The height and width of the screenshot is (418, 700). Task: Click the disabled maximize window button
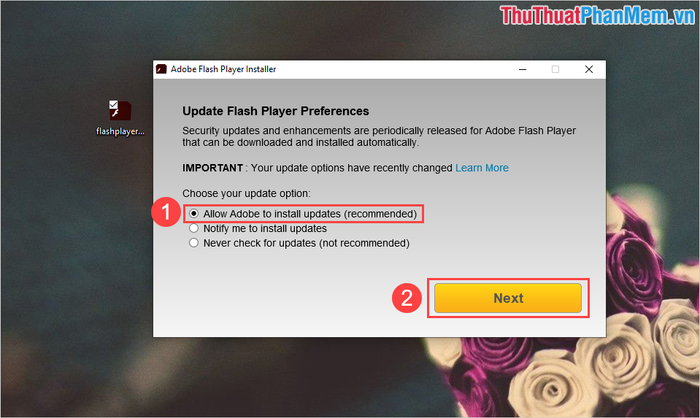(x=555, y=69)
